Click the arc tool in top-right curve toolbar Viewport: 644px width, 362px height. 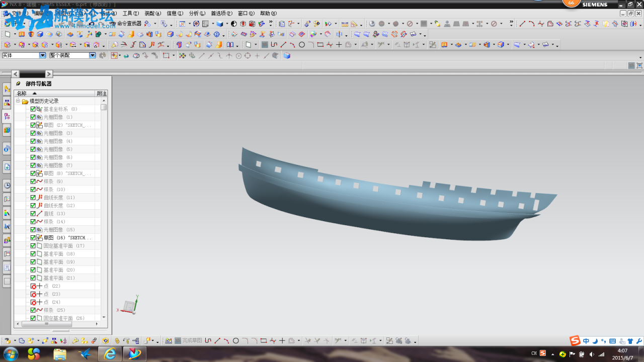(531, 24)
